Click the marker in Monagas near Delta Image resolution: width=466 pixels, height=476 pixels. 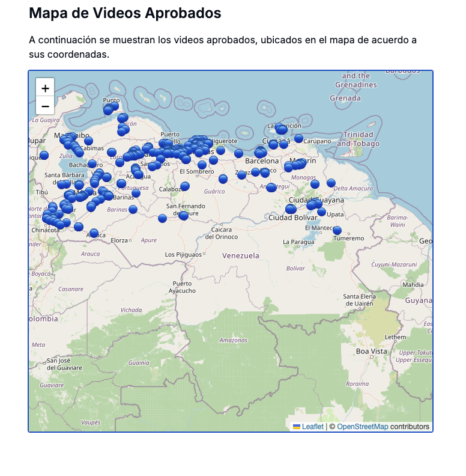pos(315,184)
